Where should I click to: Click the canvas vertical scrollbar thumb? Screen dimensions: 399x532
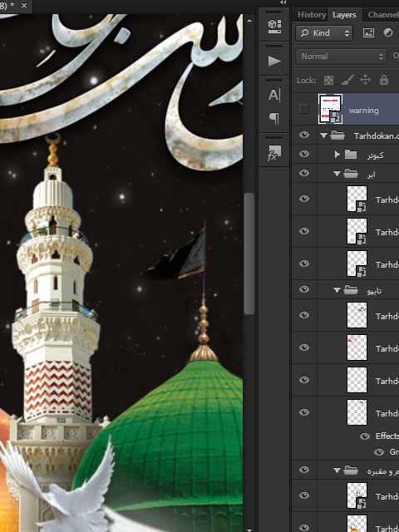coord(249,254)
